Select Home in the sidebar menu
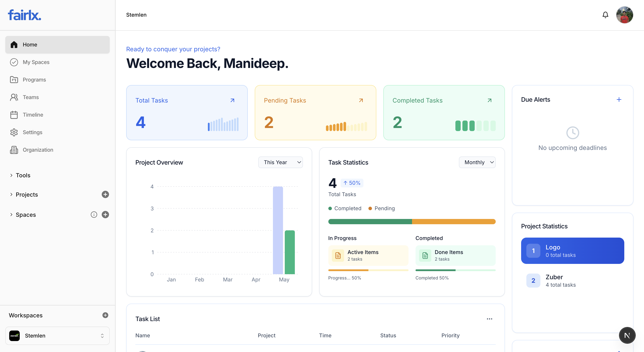Screen dimensions: 644x352 30,44
